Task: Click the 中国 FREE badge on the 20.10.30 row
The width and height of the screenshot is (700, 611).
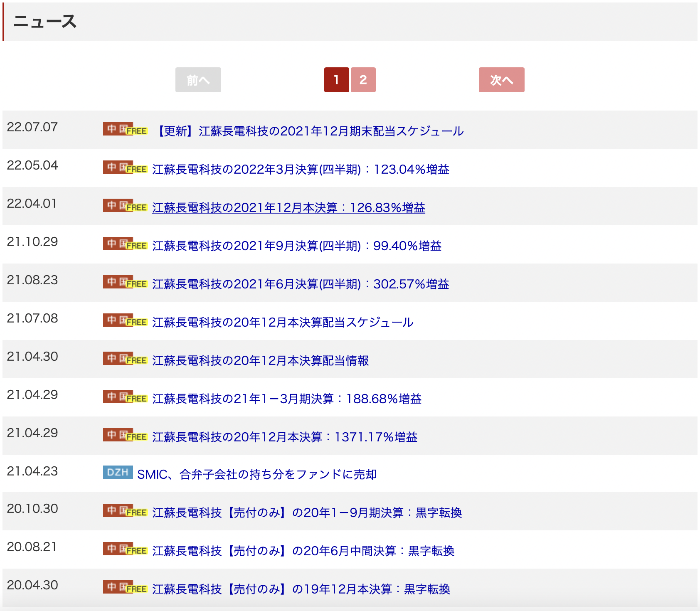Action: pyautogui.click(x=125, y=511)
